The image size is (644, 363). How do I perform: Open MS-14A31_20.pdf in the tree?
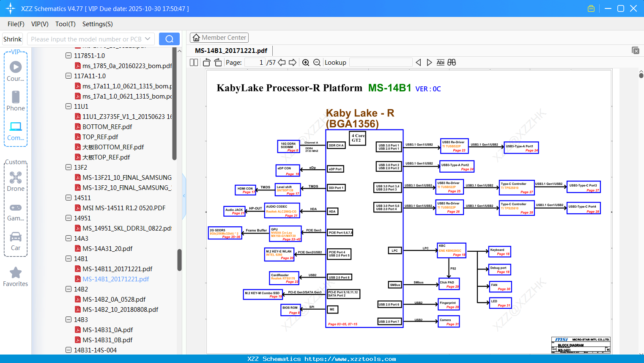pos(107,248)
